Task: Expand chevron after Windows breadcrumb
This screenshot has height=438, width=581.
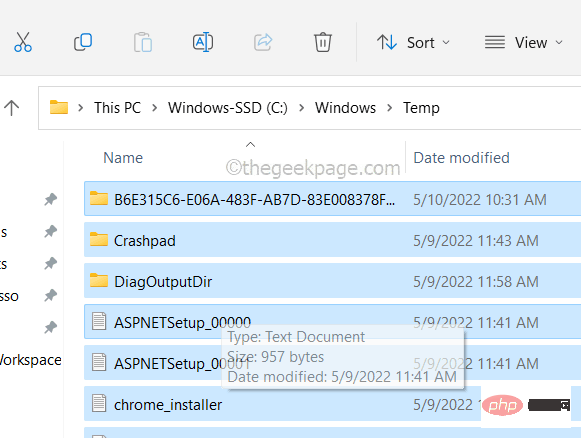Action: [x=389, y=108]
